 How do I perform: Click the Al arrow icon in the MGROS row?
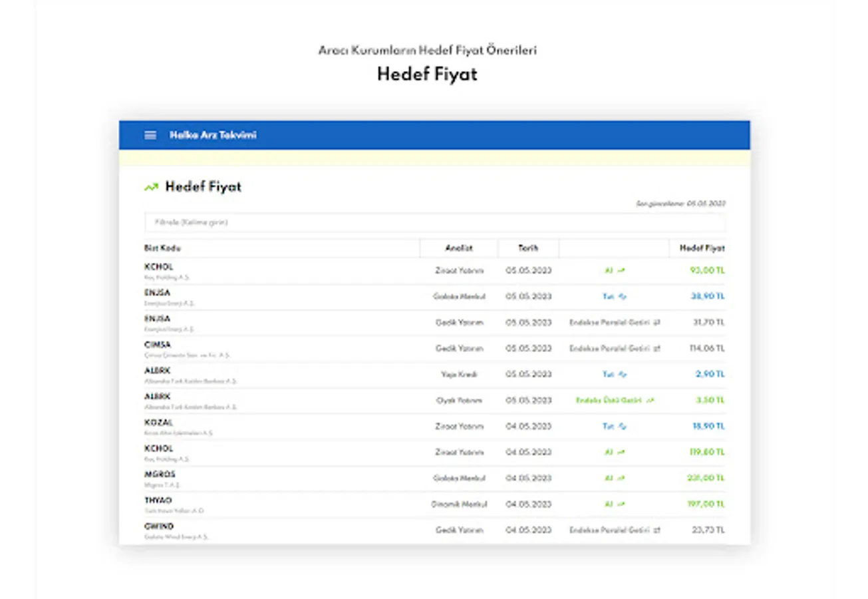pyautogui.click(x=621, y=479)
